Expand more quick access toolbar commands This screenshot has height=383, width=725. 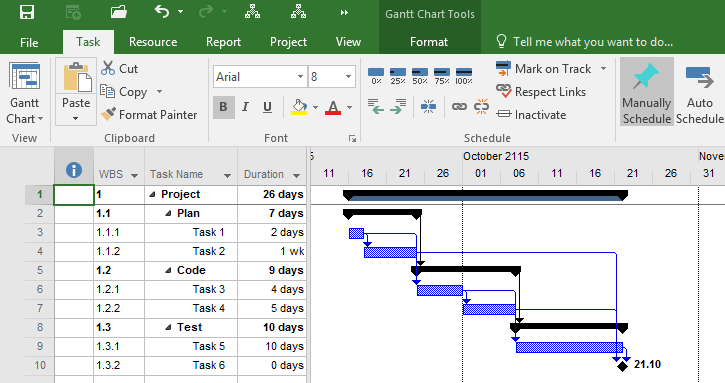coord(344,12)
